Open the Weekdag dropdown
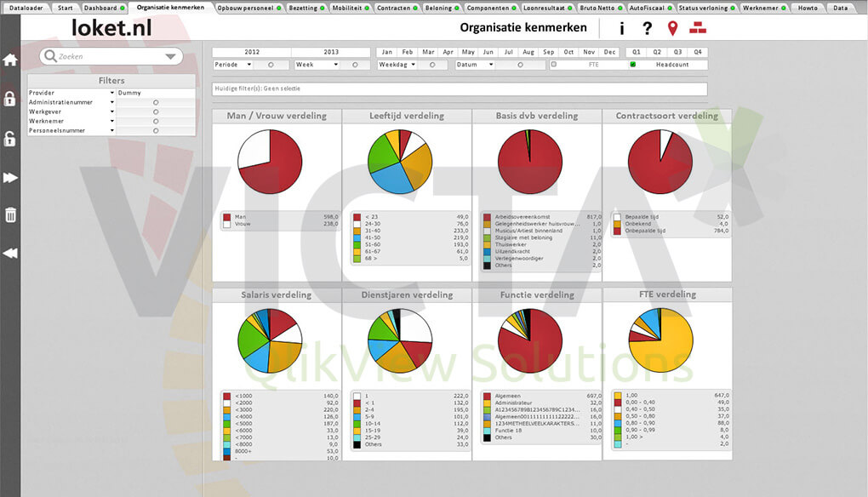Viewport: 868px width, 497px height. [x=397, y=65]
